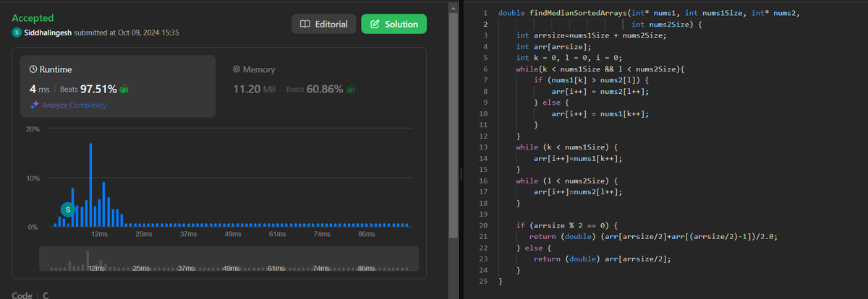This screenshot has height=299, width=868.
Task: Click the divider handle between result and code panels
Action: pyautogui.click(x=461, y=174)
